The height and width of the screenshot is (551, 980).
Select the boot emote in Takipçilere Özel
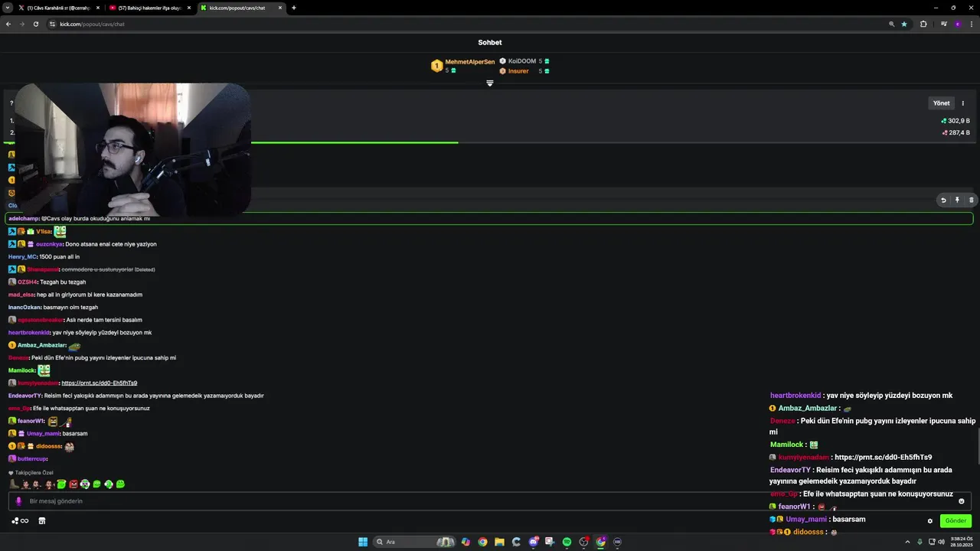click(14, 484)
